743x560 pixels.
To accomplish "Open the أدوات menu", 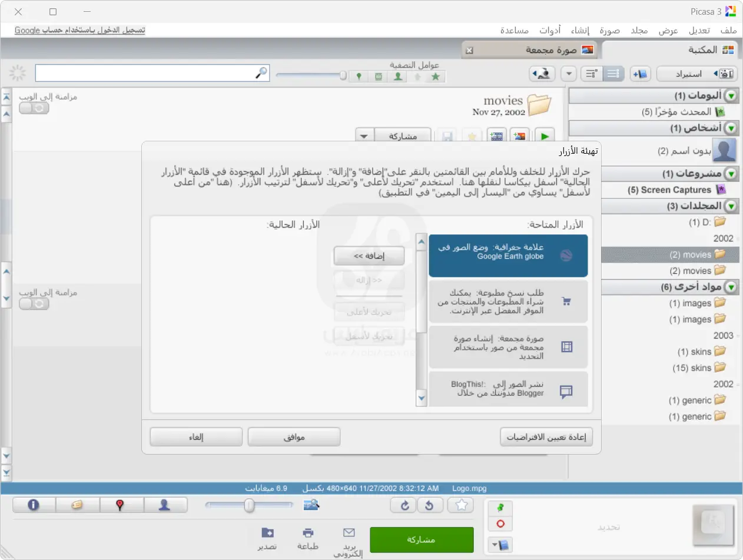I will 550,31.
